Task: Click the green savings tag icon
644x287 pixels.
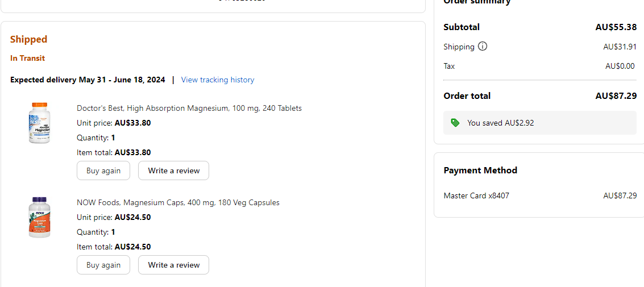Action: coord(455,122)
